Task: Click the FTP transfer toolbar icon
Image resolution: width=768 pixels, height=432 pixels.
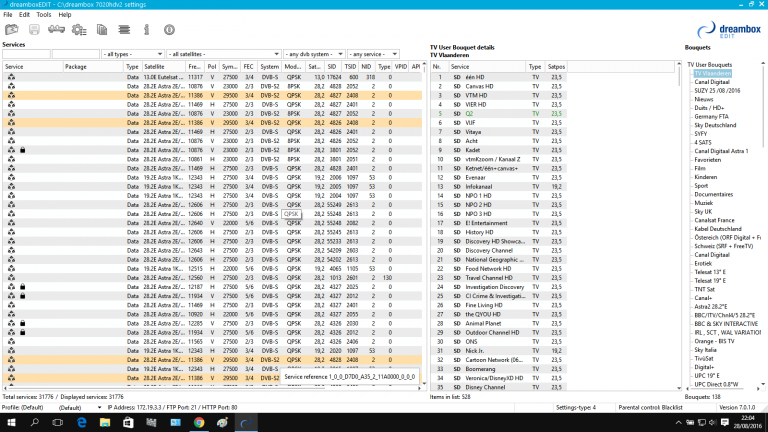Action: coord(56,30)
